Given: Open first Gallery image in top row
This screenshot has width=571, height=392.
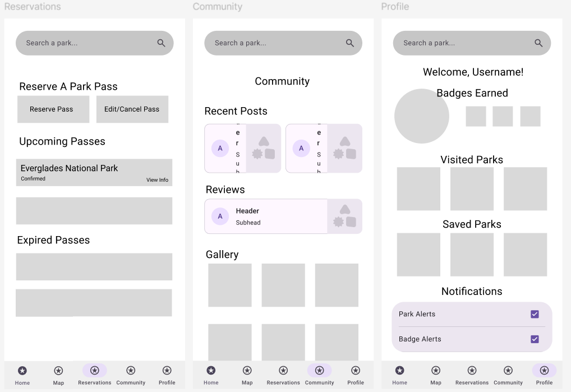Looking at the screenshot, I should [230, 285].
